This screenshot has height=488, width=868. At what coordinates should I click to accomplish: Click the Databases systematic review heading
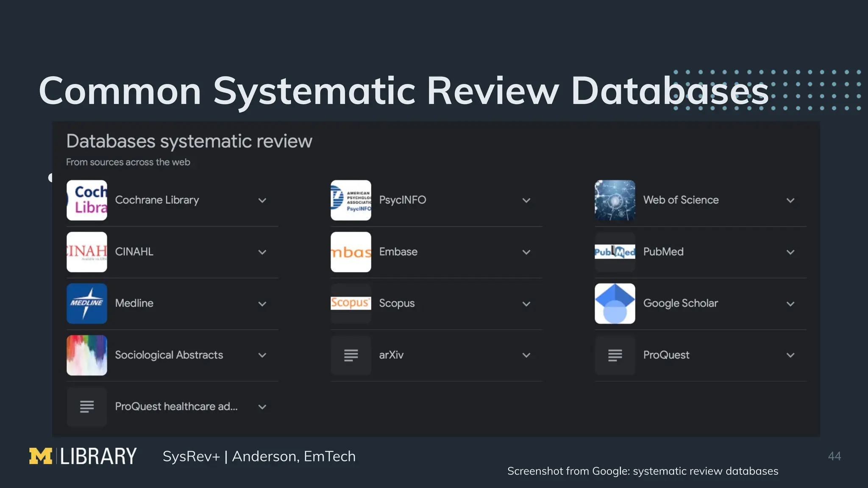click(189, 141)
